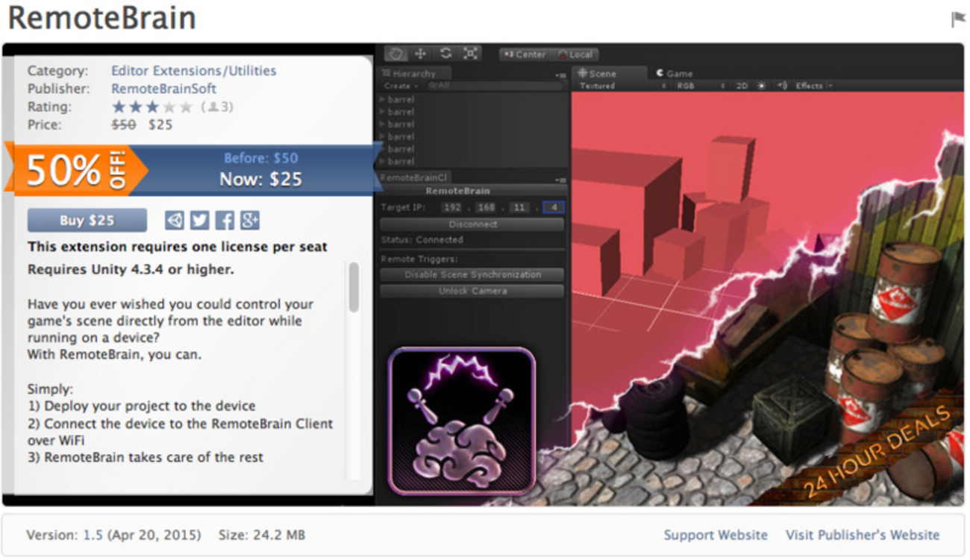Click the struck-through $50 price

click(124, 125)
